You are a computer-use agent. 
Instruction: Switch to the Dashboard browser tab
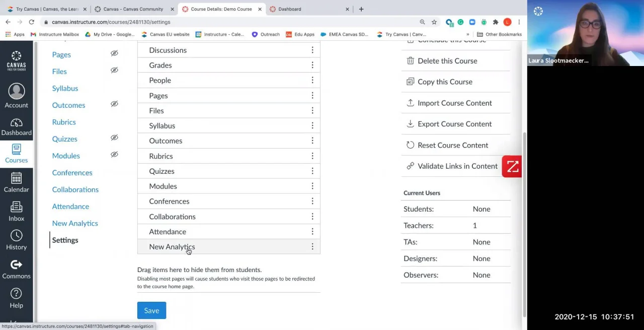(290, 9)
